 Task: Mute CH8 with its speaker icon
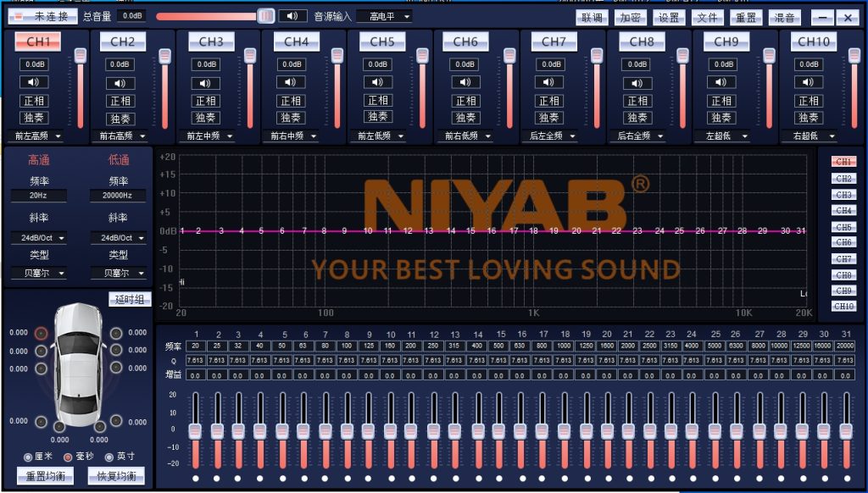637,84
